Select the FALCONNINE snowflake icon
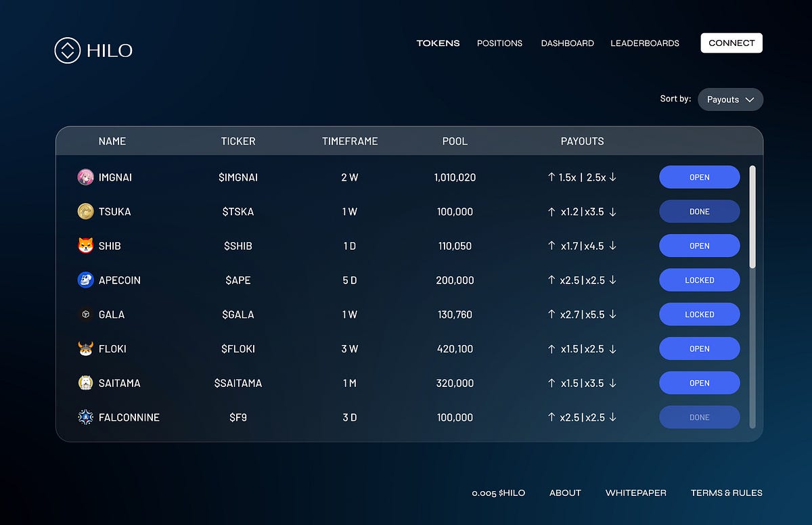 point(85,417)
